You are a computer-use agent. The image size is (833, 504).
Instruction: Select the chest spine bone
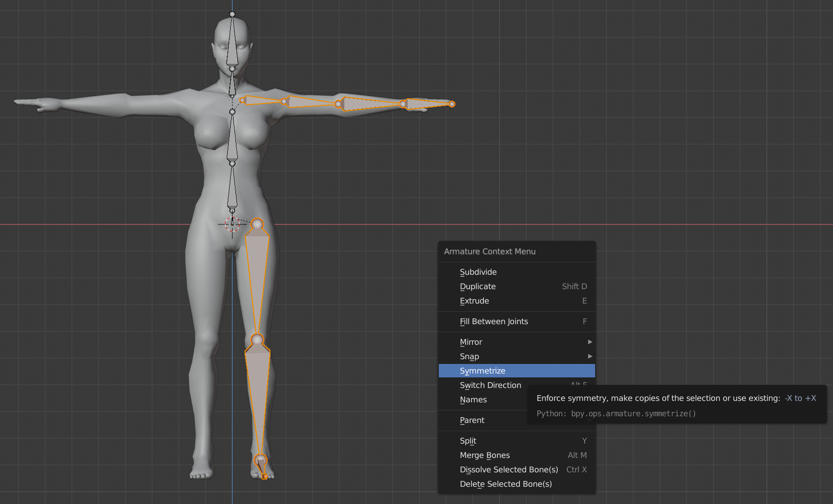click(x=232, y=139)
